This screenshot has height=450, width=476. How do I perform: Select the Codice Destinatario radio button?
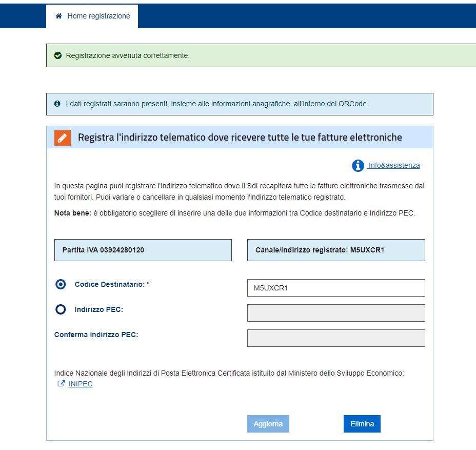tap(61, 284)
